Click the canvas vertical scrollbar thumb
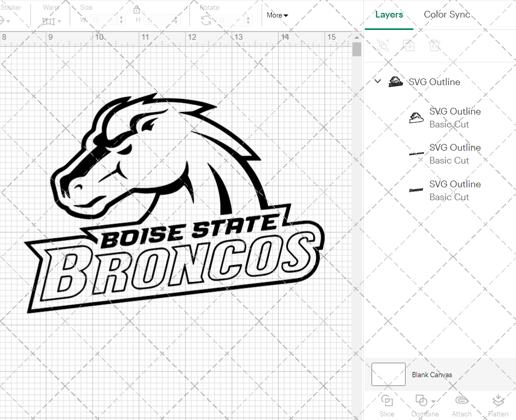The image size is (516, 420). pos(356,49)
